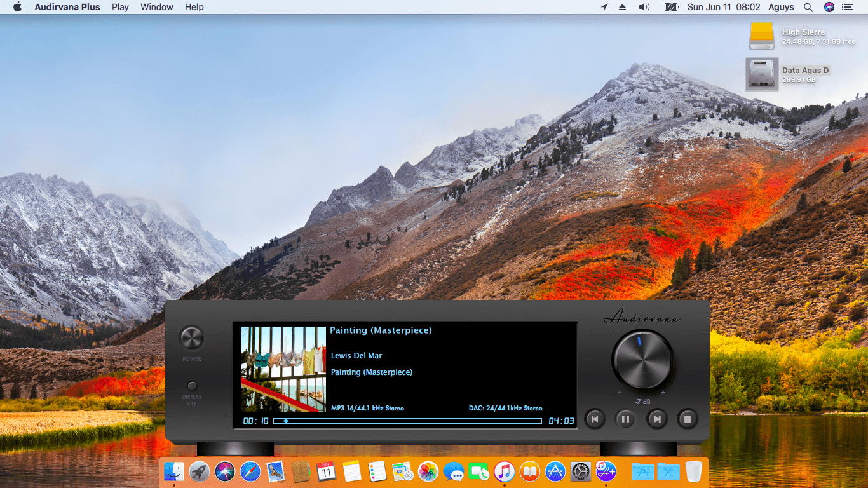Open Finder from the dock
The height and width of the screenshot is (488, 868).
tap(174, 471)
